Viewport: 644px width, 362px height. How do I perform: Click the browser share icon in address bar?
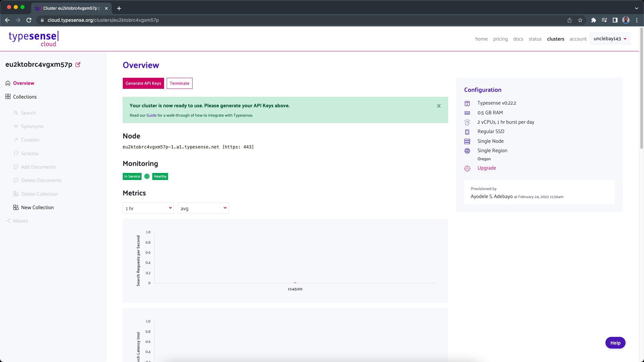570,20
